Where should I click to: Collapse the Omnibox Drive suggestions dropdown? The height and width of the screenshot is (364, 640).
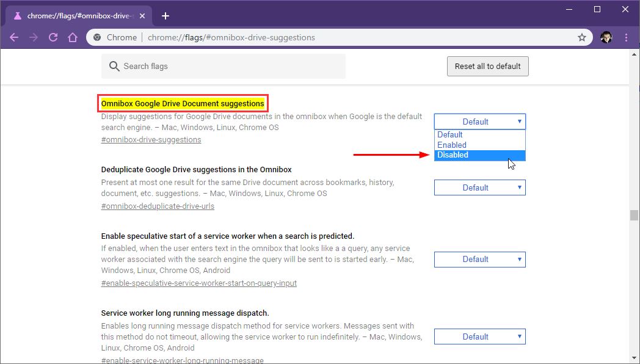(x=480, y=122)
